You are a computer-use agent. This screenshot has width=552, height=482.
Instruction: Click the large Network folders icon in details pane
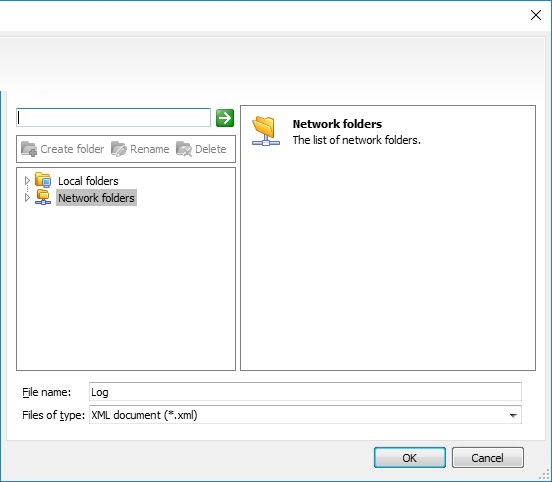[266, 131]
